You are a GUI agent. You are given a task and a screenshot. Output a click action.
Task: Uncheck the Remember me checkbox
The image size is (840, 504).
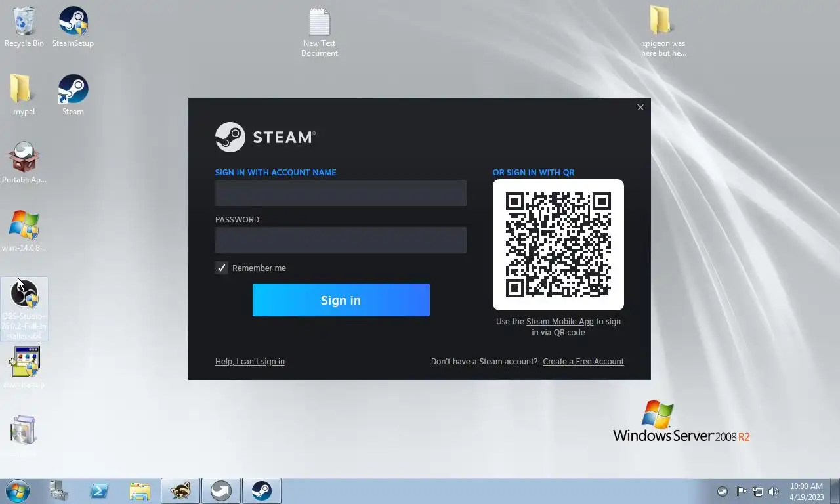tap(222, 268)
